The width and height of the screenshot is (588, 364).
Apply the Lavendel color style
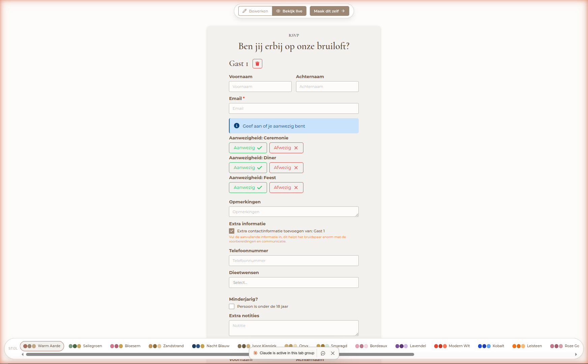coord(411,346)
